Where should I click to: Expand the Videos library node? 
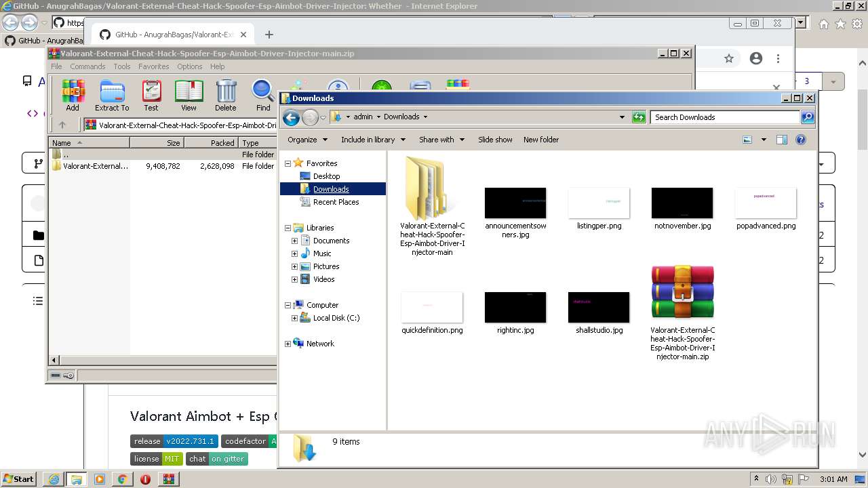(x=294, y=279)
